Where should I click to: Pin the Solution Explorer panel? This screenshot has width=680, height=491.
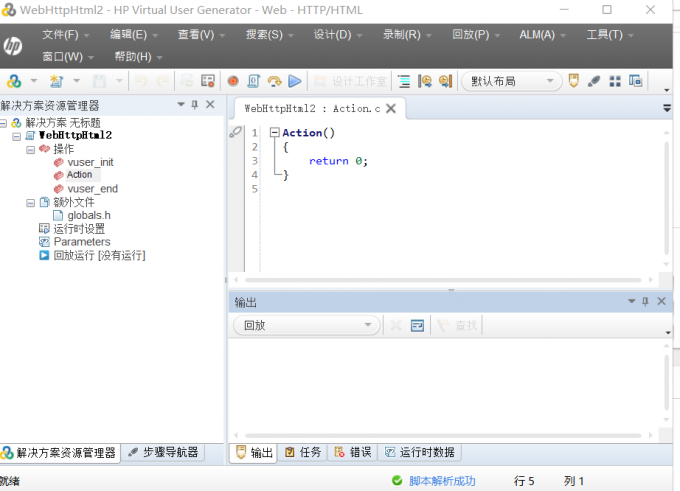coord(195,105)
